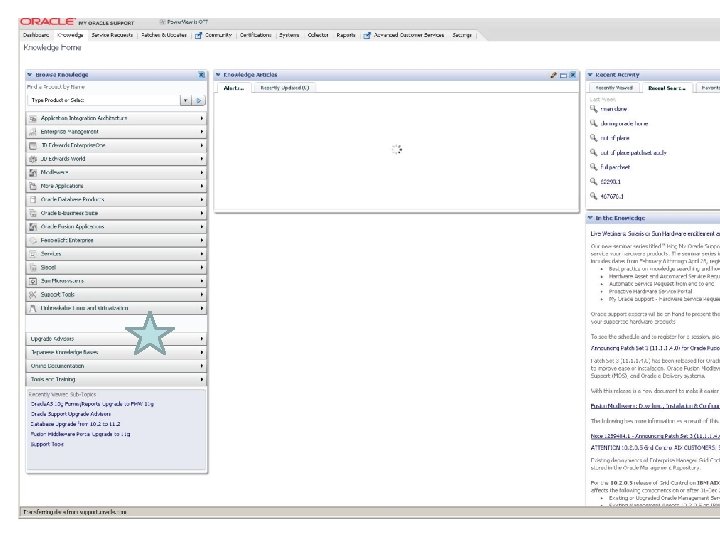Screen dimensions: 720x540
Task: Click the external link icon beside Community
Action: coord(198,35)
